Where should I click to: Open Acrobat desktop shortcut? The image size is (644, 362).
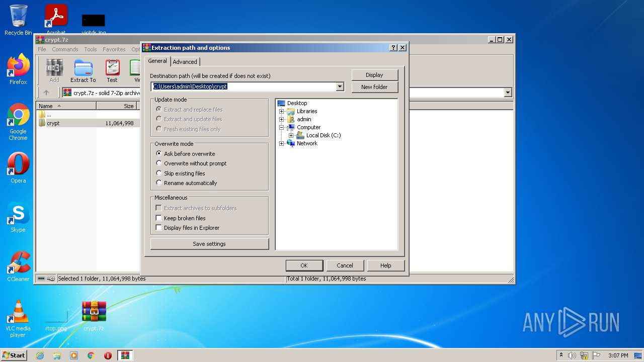[x=56, y=20]
